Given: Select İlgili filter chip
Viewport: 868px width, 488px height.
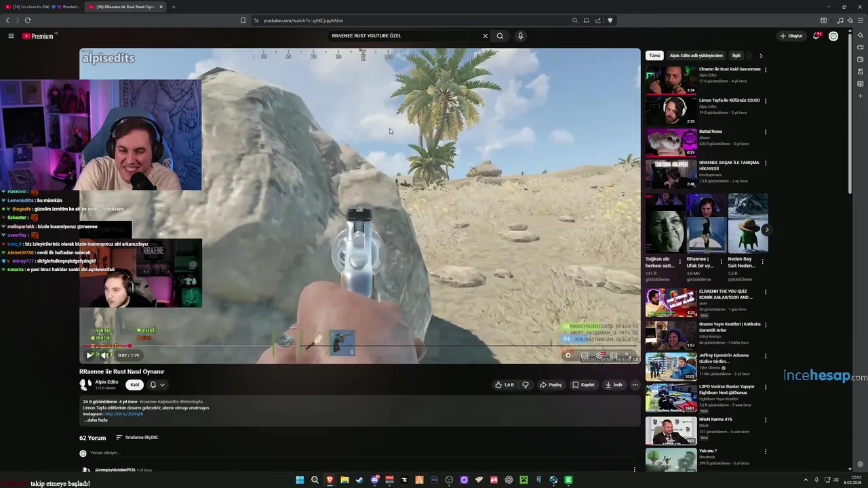Looking at the screenshot, I should point(736,56).
